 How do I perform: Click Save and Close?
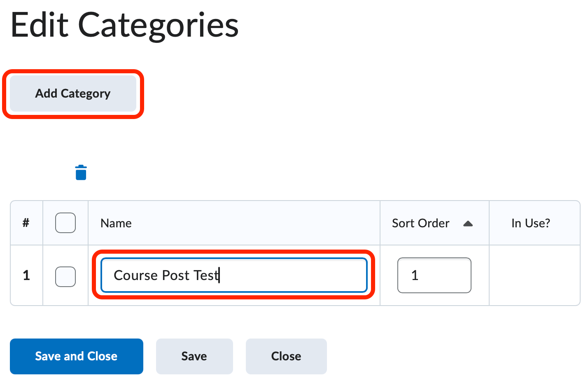click(76, 356)
